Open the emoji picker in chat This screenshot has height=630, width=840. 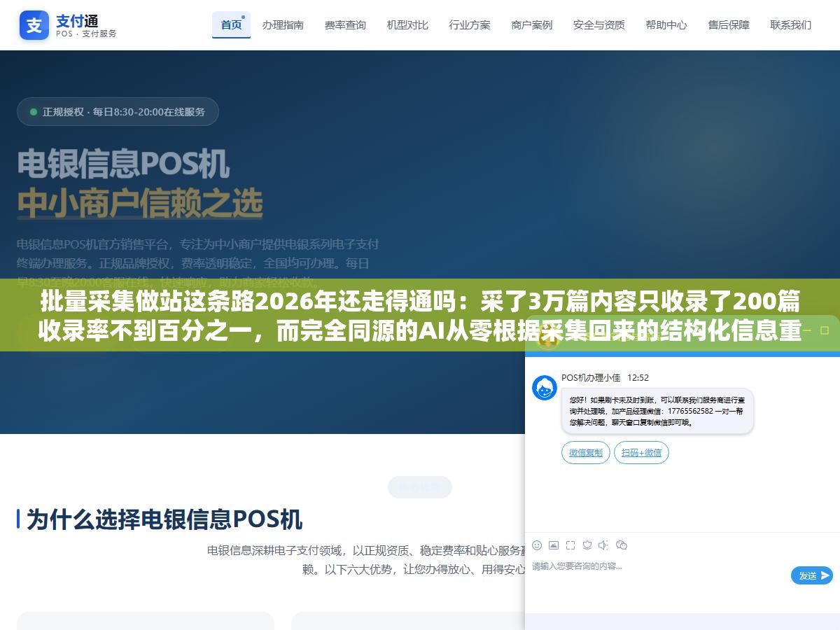(537, 545)
